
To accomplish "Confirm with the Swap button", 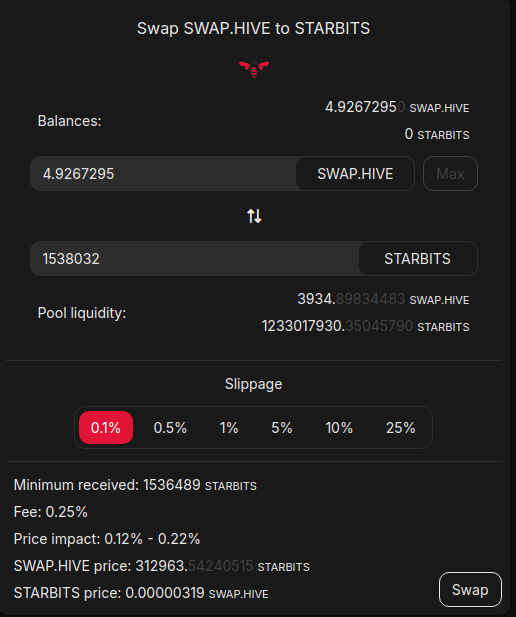I will (470, 589).
